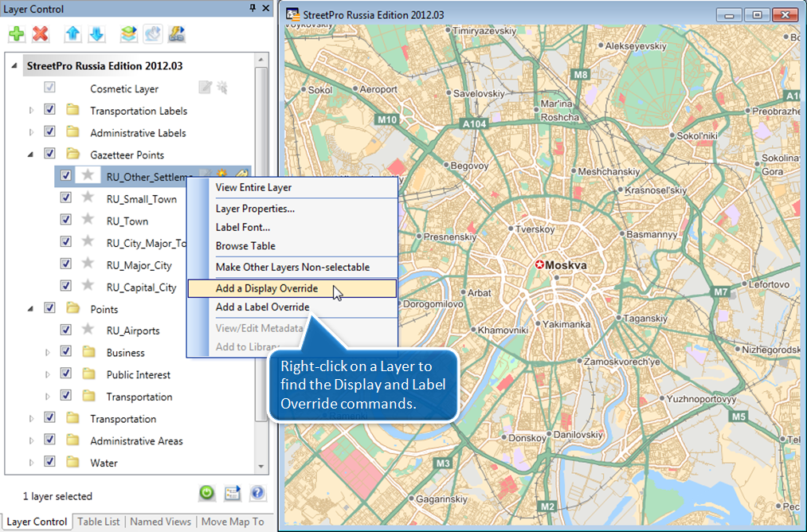Select Make Other Layers Non-selectable

coord(292,267)
